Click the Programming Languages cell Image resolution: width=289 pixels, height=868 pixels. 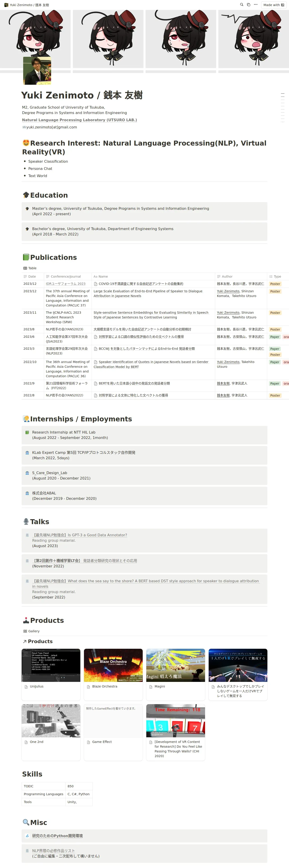(x=43, y=794)
